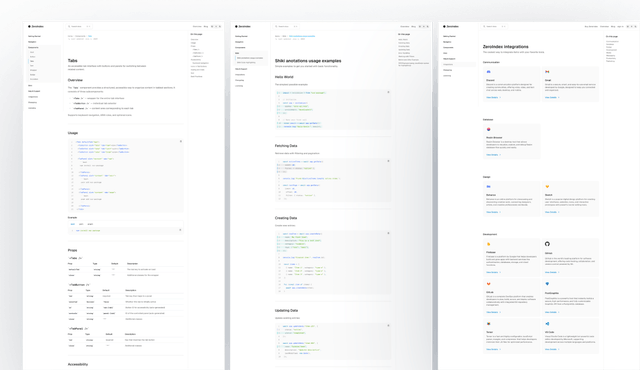
Task: Click the Sketch diamond logo icon
Action: coord(547,186)
